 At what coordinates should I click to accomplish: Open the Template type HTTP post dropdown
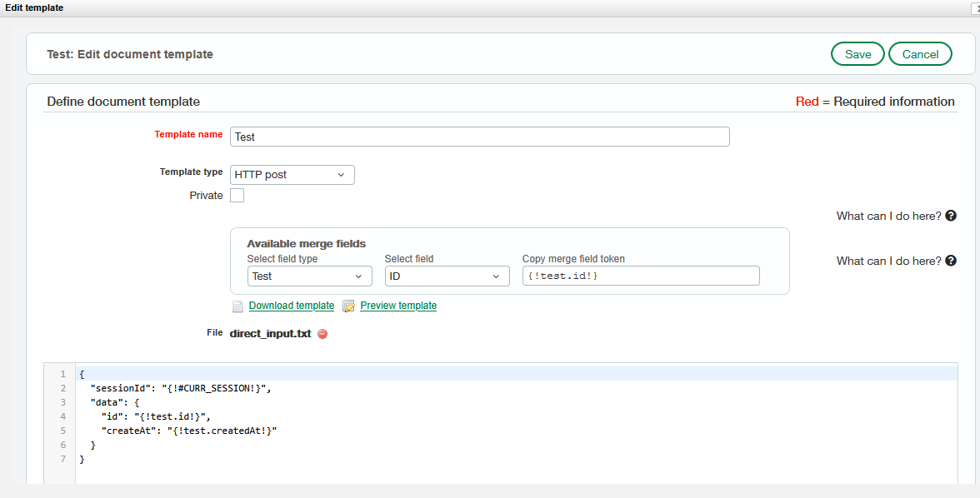292,175
